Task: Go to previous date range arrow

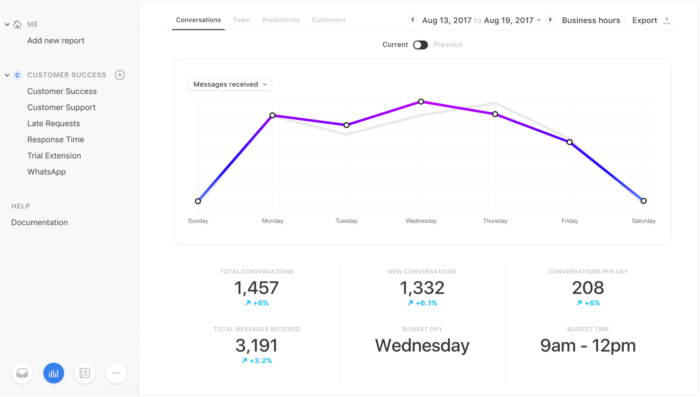Action: click(412, 20)
